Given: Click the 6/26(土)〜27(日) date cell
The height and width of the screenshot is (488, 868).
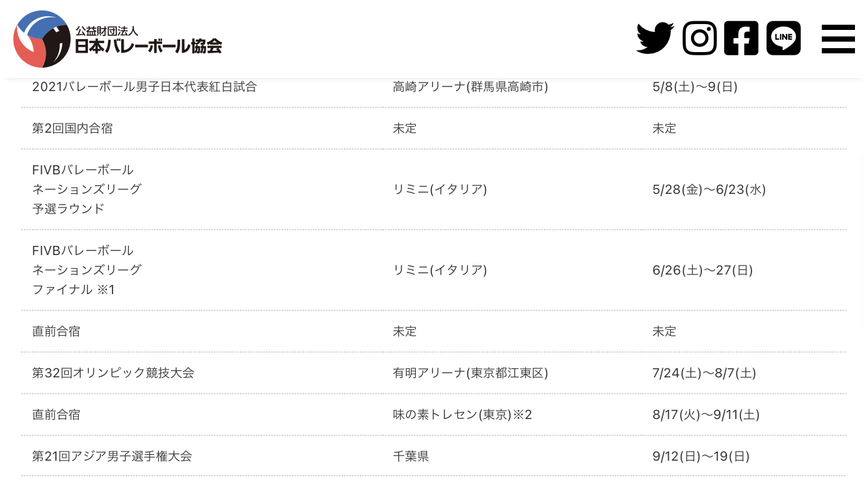Looking at the screenshot, I should 703,270.
